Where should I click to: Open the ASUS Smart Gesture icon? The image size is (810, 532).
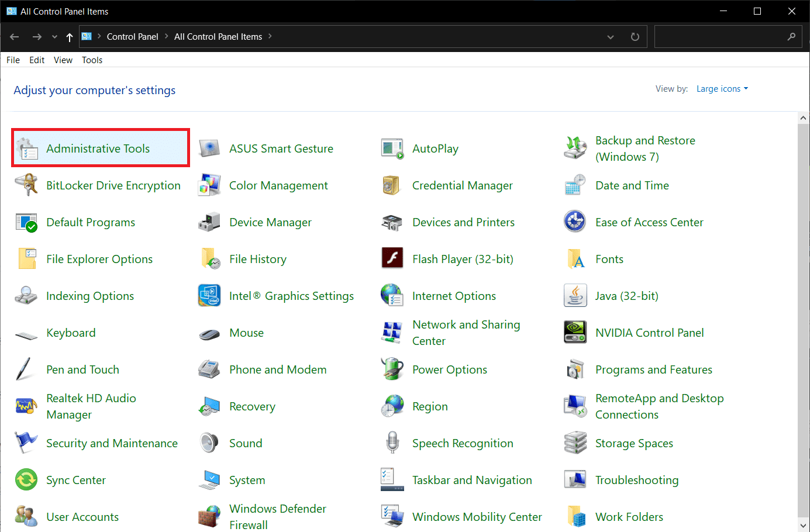point(281,148)
